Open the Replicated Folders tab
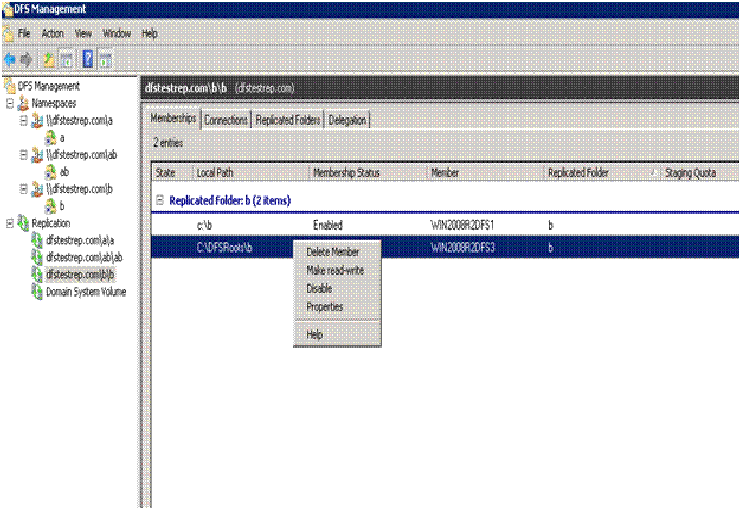Image resolution: width=739 pixels, height=508 pixels. click(287, 120)
